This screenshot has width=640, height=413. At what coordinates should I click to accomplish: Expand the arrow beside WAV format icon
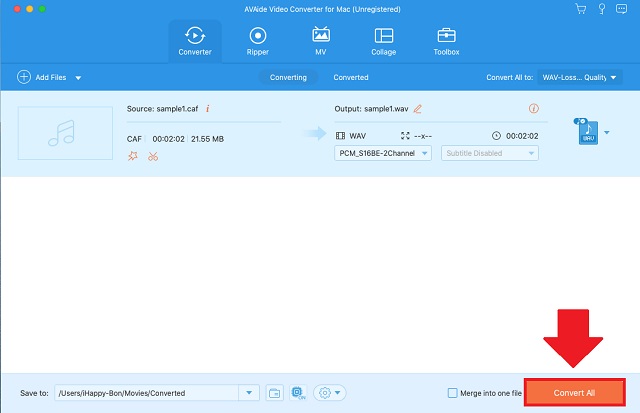click(x=607, y=132)
